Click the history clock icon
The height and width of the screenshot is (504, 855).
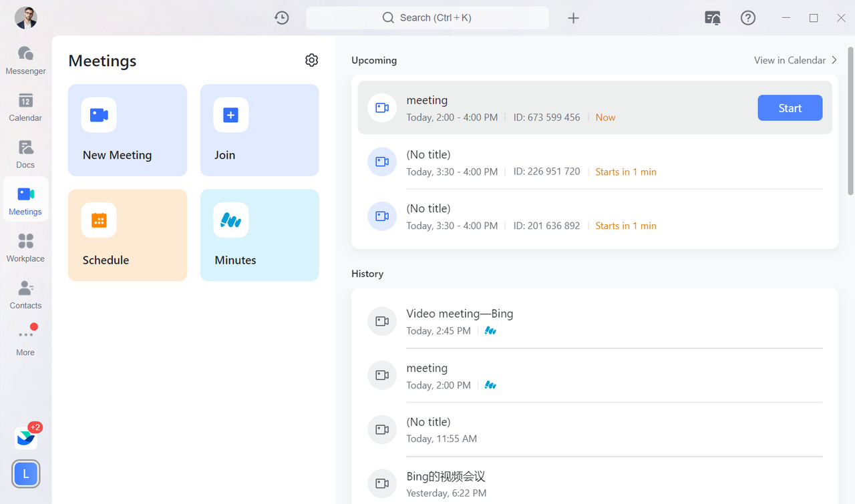click(x=282, y=18)
